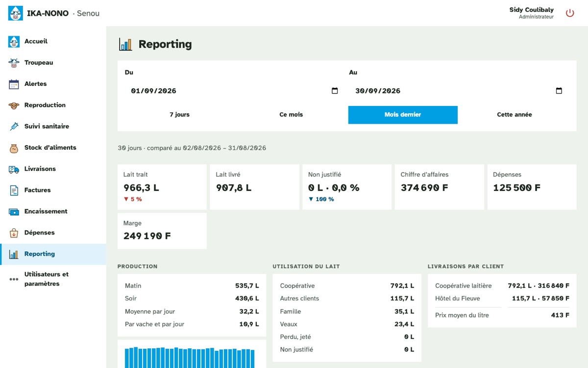Click the Veaux 23,4 L usage row
Screen dimensions: 588x368
point(347,324)
